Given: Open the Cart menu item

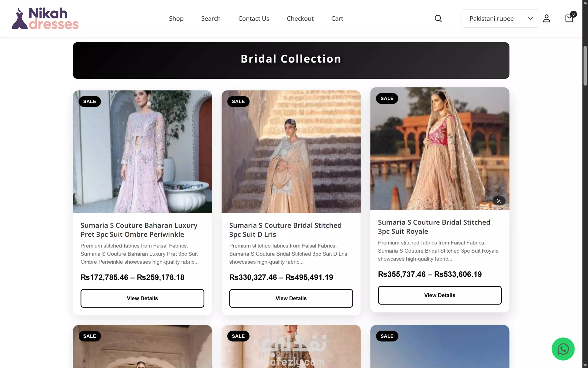Looking at the screenshot, I should (x=337, y=18).
